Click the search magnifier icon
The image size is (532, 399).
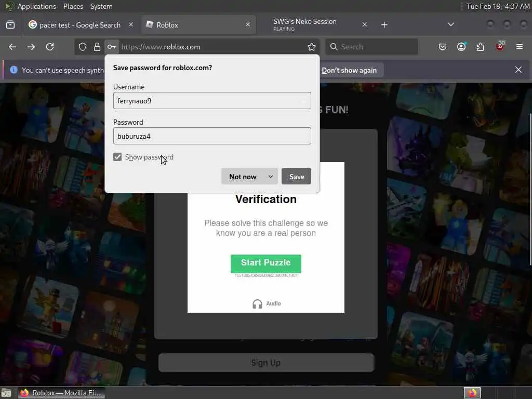[x=334, y=47]
